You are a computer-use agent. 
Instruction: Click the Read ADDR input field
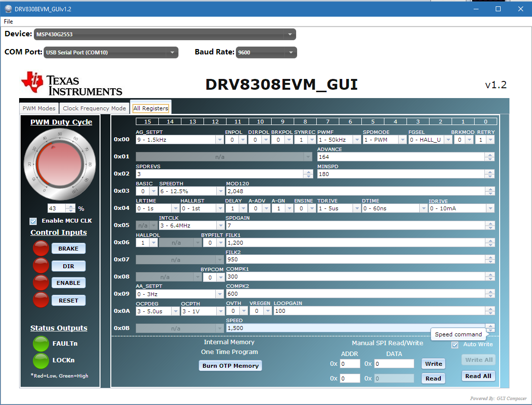coord(350,378)
